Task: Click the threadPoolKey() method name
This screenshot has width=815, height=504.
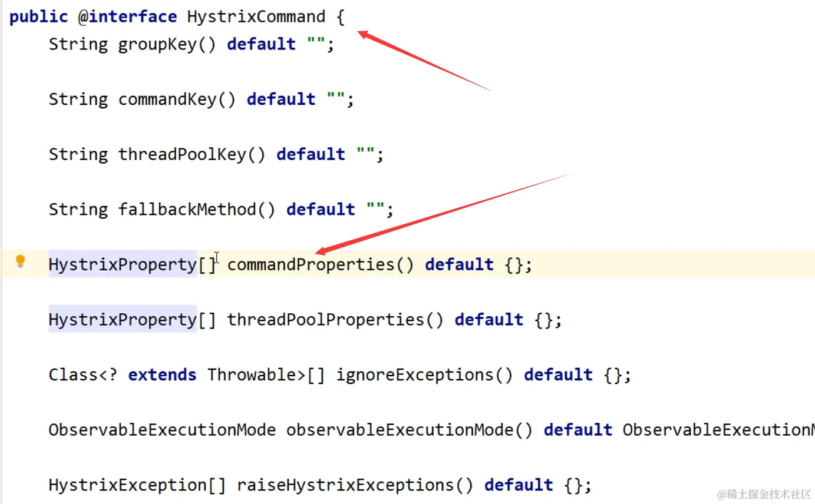Action: point(192,154)
